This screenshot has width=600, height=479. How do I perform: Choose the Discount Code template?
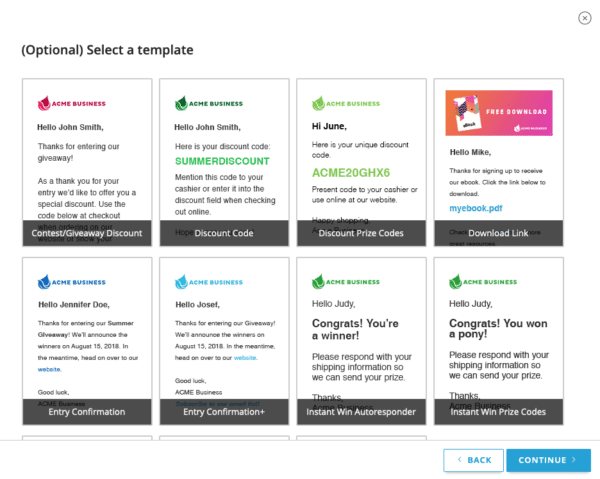224,162
